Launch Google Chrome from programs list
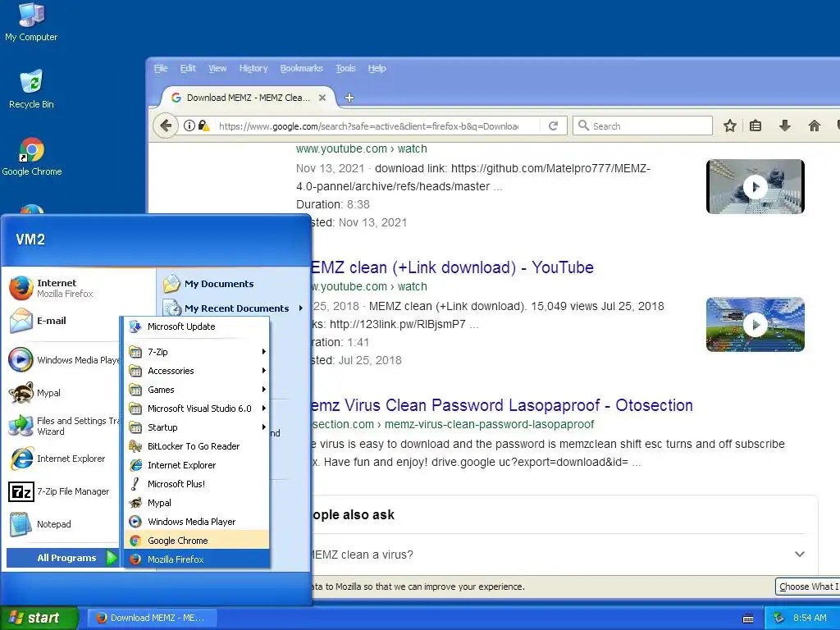 (197, 541)
